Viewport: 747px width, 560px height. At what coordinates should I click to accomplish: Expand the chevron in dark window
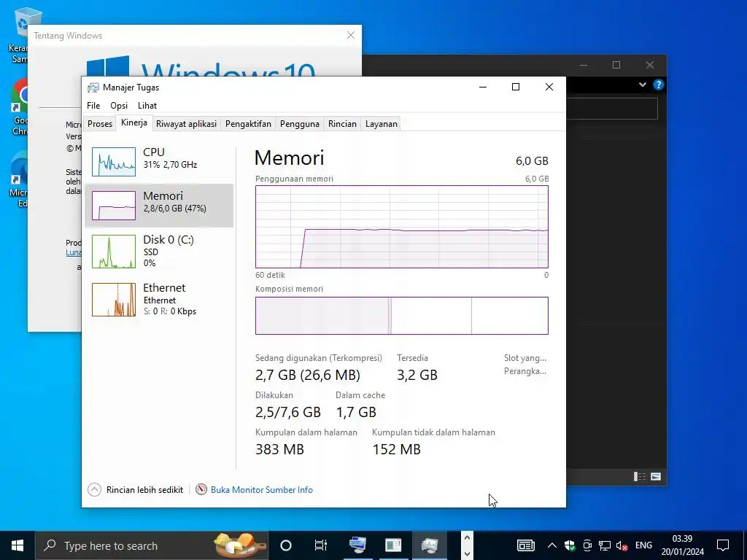(642, 85)
